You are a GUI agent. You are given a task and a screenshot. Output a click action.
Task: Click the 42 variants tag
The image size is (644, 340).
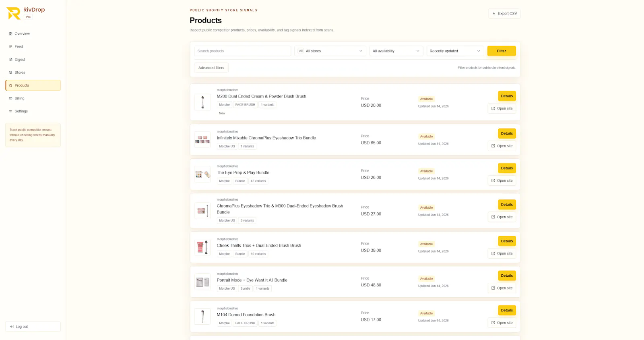(258, 181)
